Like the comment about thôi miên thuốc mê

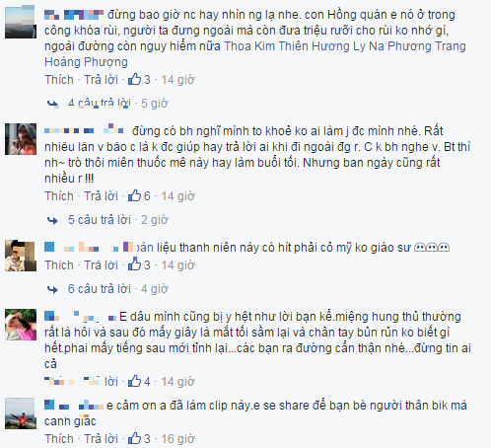pos(59,196)
